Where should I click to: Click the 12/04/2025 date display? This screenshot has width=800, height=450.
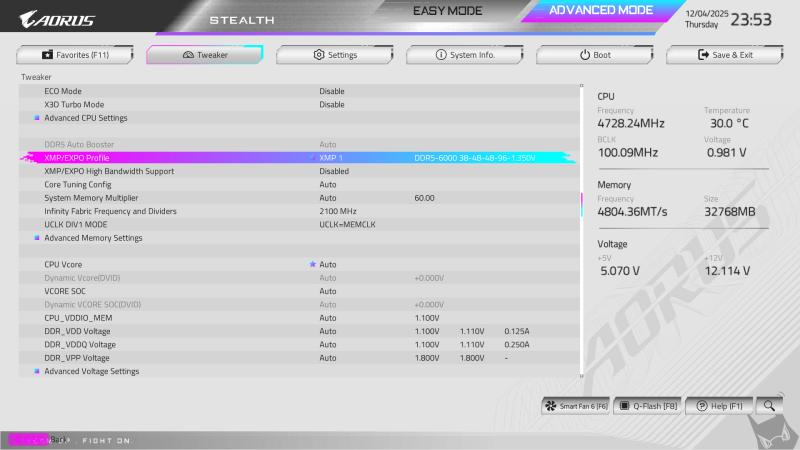[707, 14]
